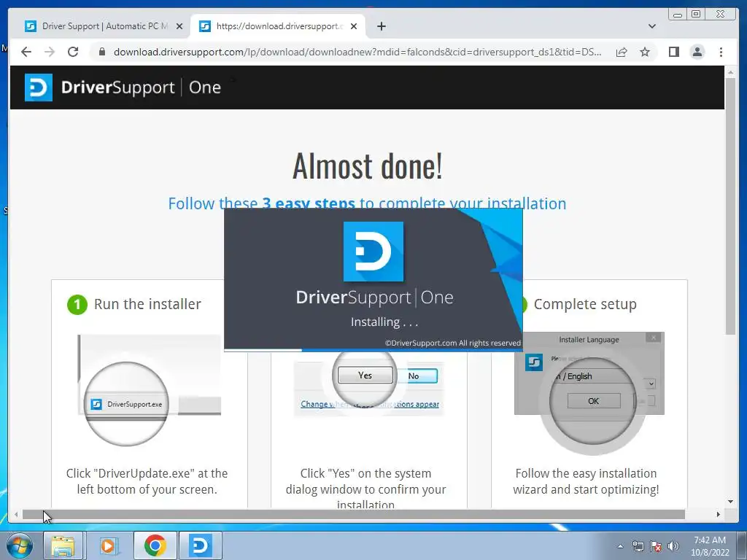Open the Windows Start menu orb
The width and height of the screenshot is (747, 560).
point(20,545)
